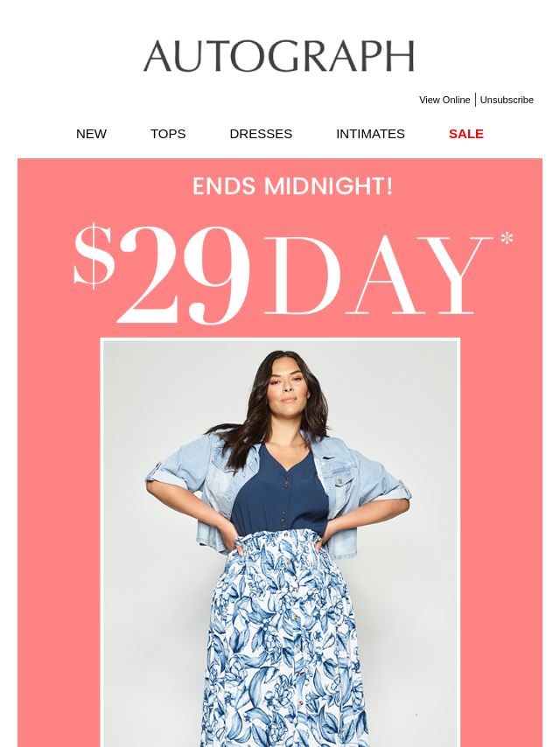Click the Unsubscribe link

(507, 100)
